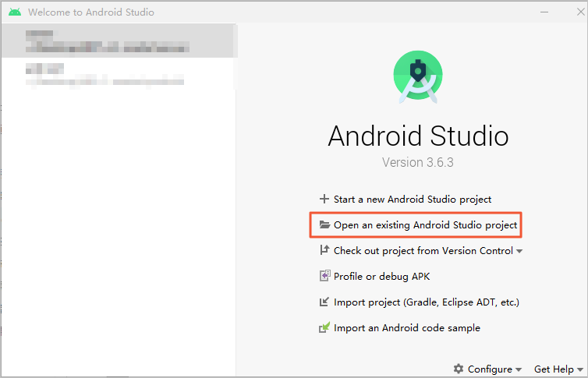The width and height of the screenshot is (588, 378).
Task: Check out project from Version Control
Action: (x=423, y=250)
